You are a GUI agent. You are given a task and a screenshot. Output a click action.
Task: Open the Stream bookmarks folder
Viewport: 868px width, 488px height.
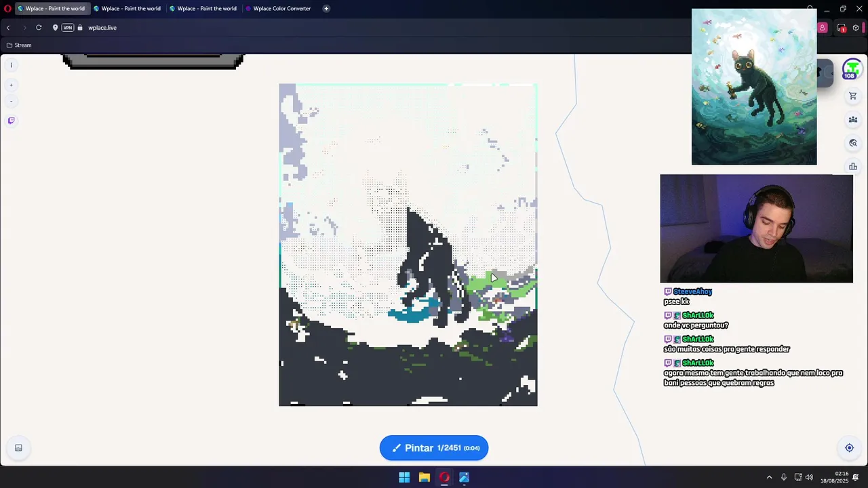(x=19, y=45)
